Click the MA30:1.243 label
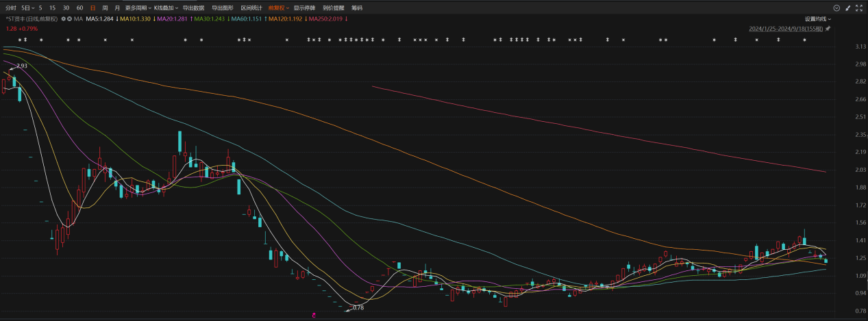Screen dimensions: 868x321 (x=210, y=19)
